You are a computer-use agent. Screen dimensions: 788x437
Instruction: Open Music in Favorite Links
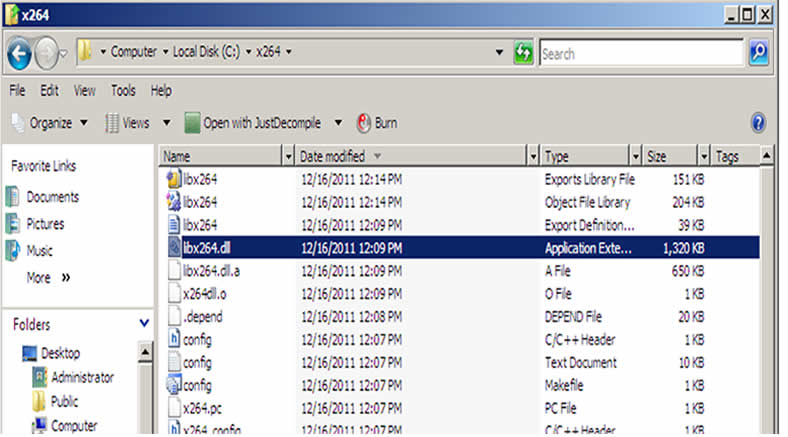[x=29, y=250]
